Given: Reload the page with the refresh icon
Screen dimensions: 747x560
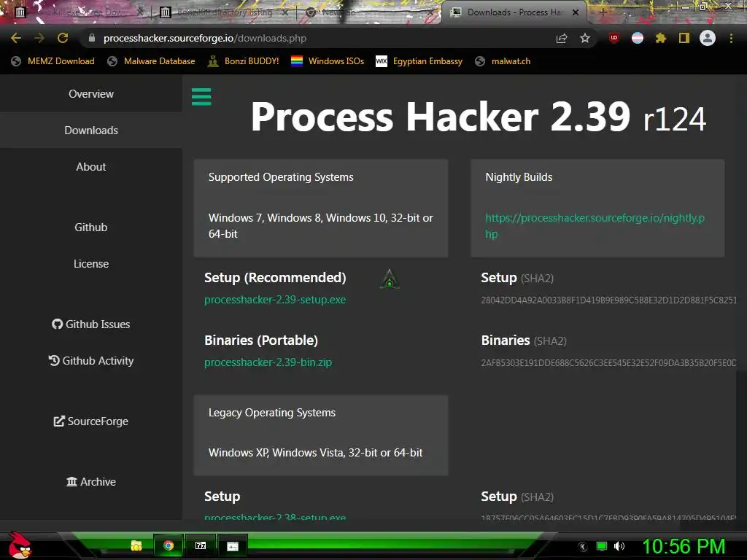Looking at the screenshot, I should 63,38.
